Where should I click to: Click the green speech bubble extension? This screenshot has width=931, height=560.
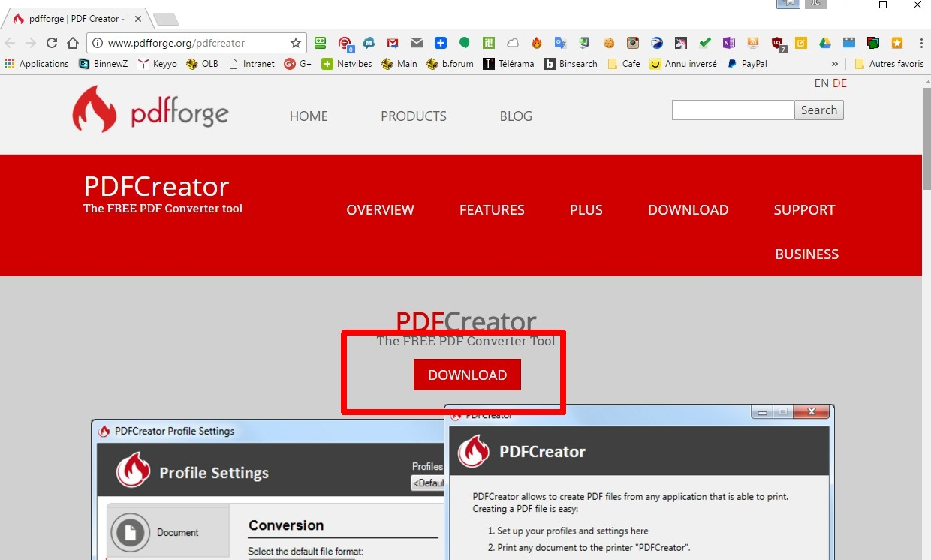(465, 43)
